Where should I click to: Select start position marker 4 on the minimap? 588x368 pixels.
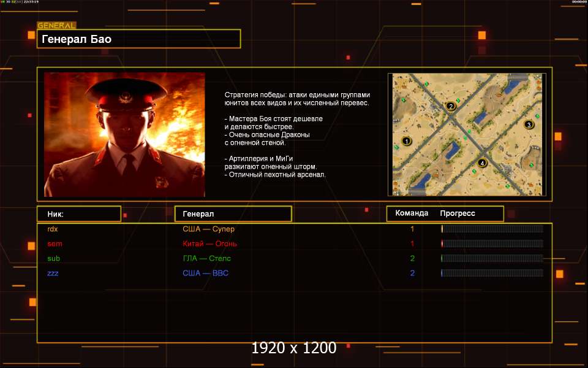[482, 163]
